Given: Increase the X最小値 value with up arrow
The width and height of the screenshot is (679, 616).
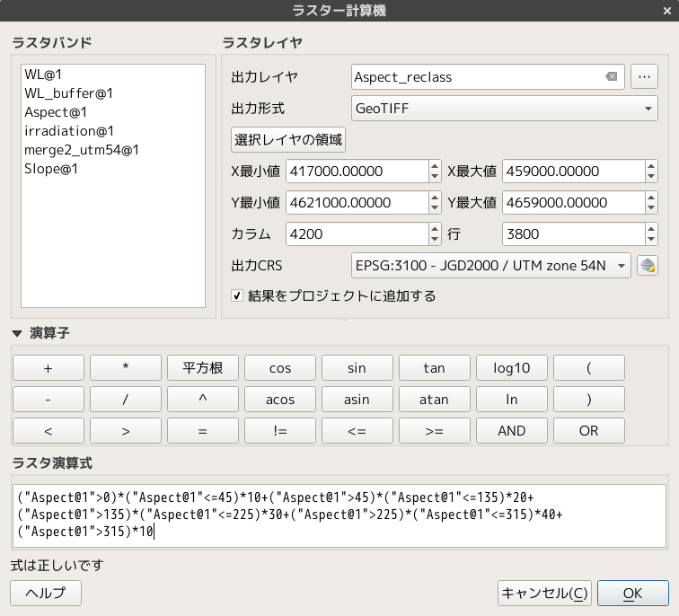Looking at the screenshot, I should click(x=435, y=165).
